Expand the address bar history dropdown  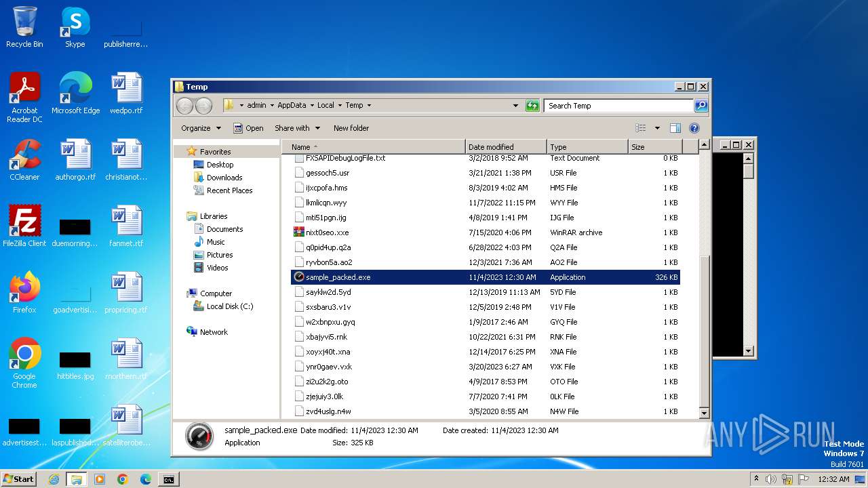(516, 106)
